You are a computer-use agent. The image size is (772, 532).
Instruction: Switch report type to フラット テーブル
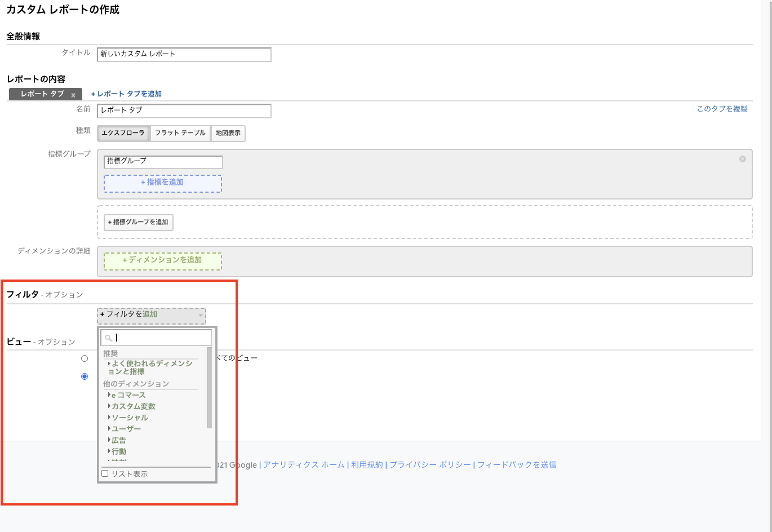click(x=180, y=133)
